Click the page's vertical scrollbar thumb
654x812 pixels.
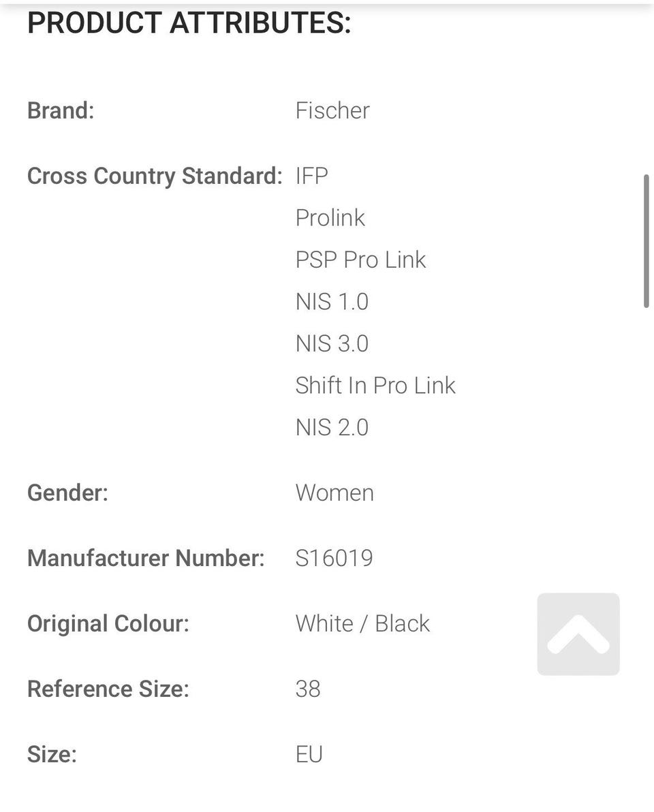646,242
